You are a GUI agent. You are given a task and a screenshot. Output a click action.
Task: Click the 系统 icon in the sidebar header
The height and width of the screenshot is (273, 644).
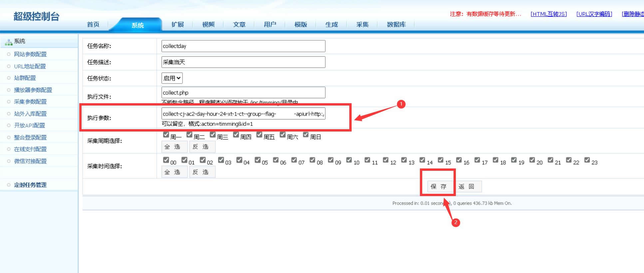[8, 42]
